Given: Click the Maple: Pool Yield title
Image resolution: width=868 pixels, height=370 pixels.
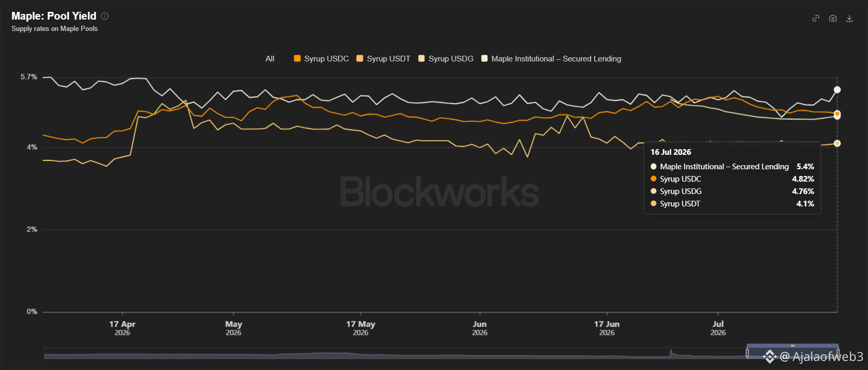Looking at the screenshot, I should click(x=54, y=16).
